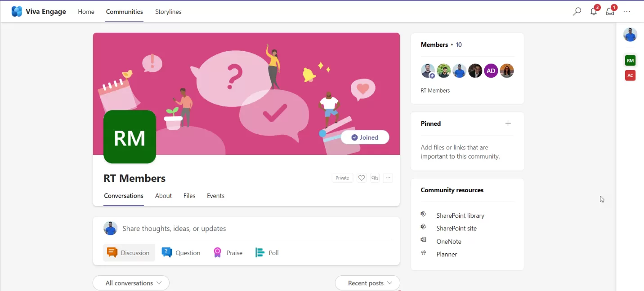Open the OneNote link

(449, 241)
